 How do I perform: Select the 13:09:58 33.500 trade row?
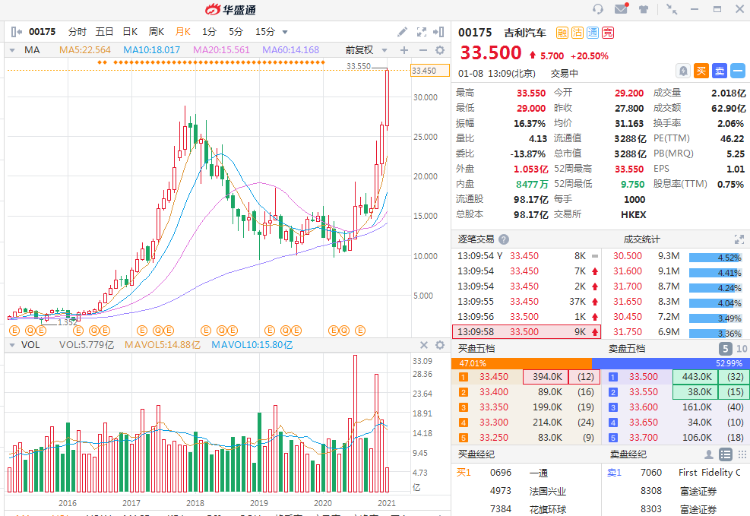pos(526,331)
